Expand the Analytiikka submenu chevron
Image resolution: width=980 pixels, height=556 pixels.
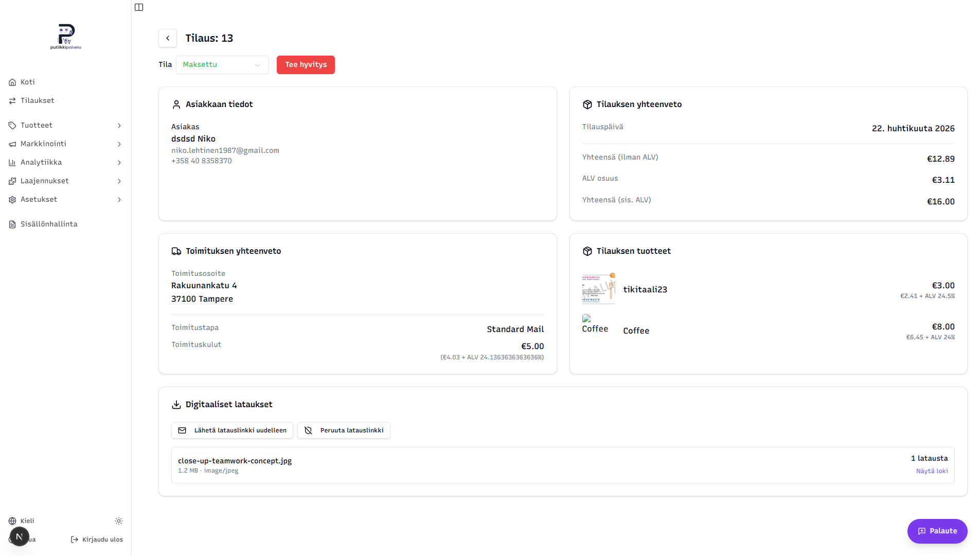coord(119,163)
